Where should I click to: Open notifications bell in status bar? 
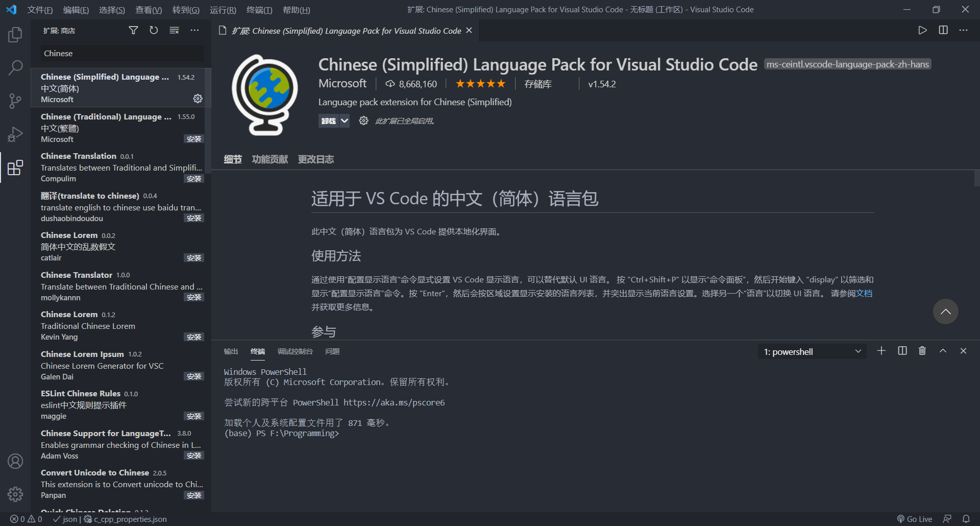(966, 519)
